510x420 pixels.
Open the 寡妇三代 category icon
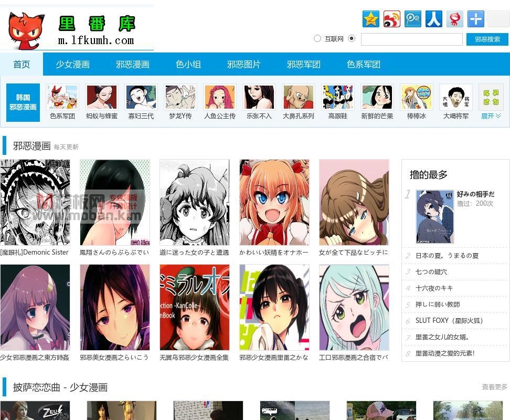[141, 97]
